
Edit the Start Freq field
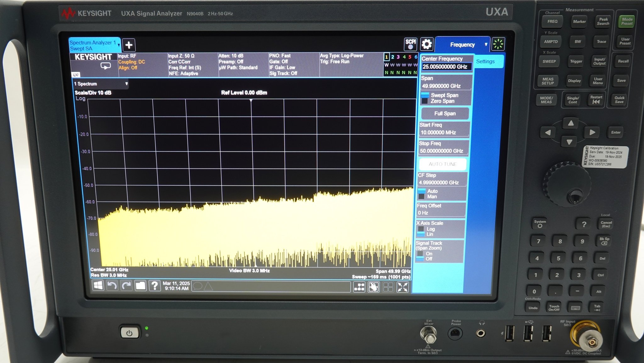[x=445, y=133]
